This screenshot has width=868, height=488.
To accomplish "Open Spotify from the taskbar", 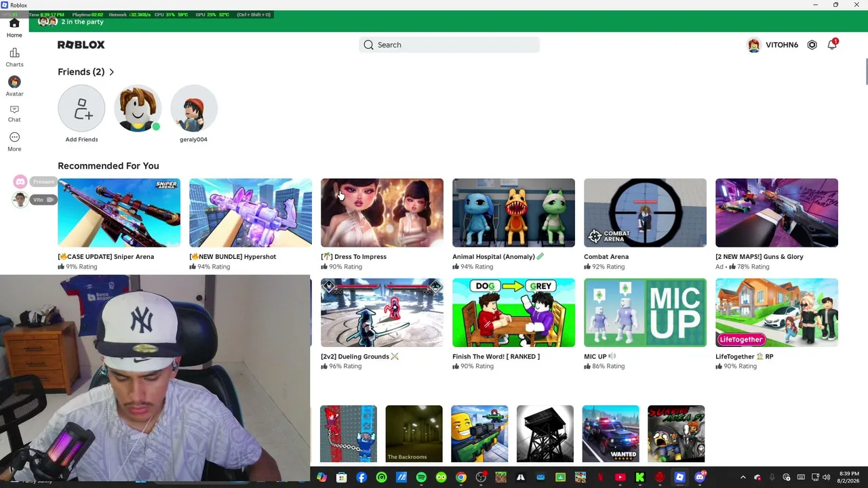I will pos(421,478).
